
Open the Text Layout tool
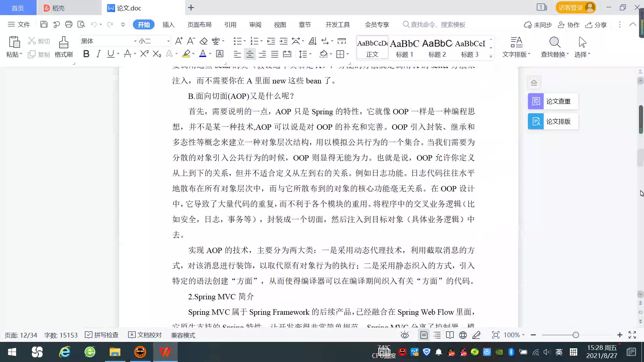pos(517,43)
